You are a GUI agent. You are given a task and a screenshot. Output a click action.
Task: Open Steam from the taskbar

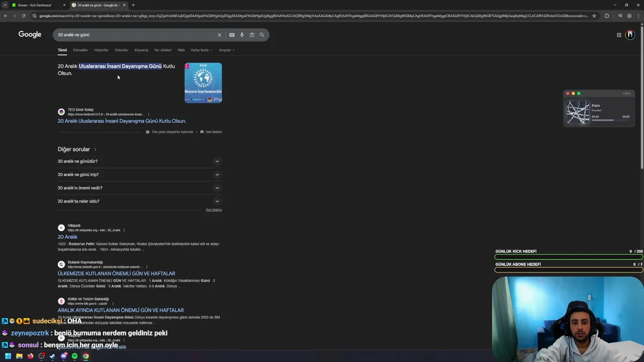coord(52,356)
